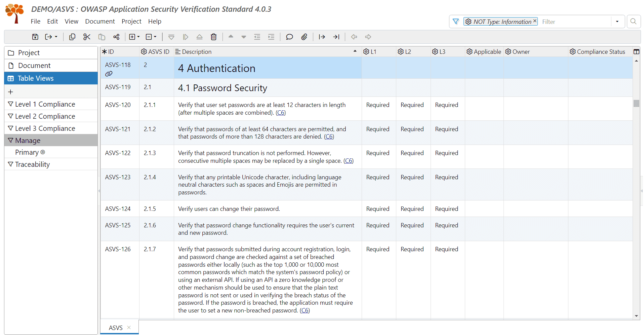644x335 pixels.
Task: Click the Delete trash can icon
Action: tap(213, 37)
